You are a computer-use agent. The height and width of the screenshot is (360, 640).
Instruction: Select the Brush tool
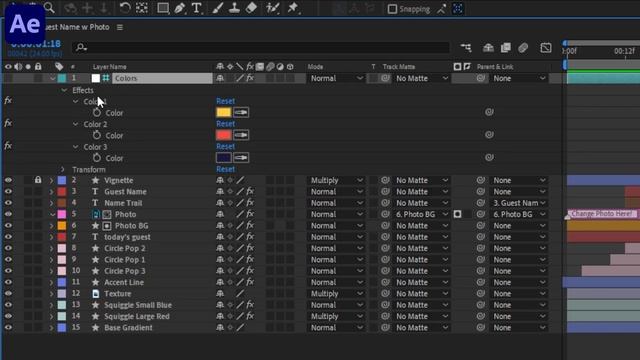218,8
